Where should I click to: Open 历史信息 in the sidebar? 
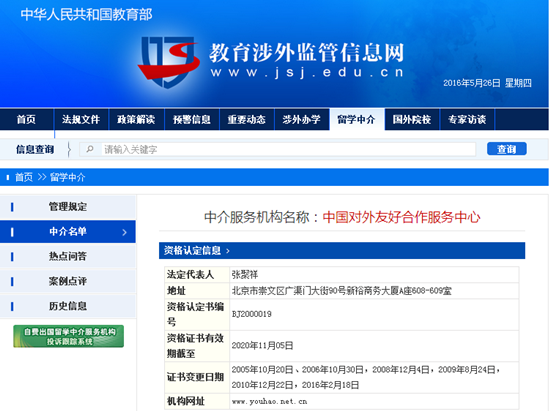(68, 306)
